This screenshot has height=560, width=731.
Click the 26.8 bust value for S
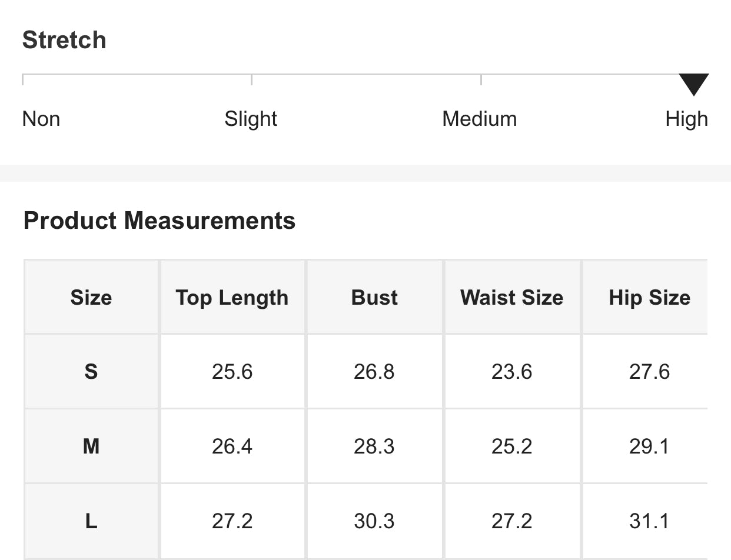pos(374,372)
